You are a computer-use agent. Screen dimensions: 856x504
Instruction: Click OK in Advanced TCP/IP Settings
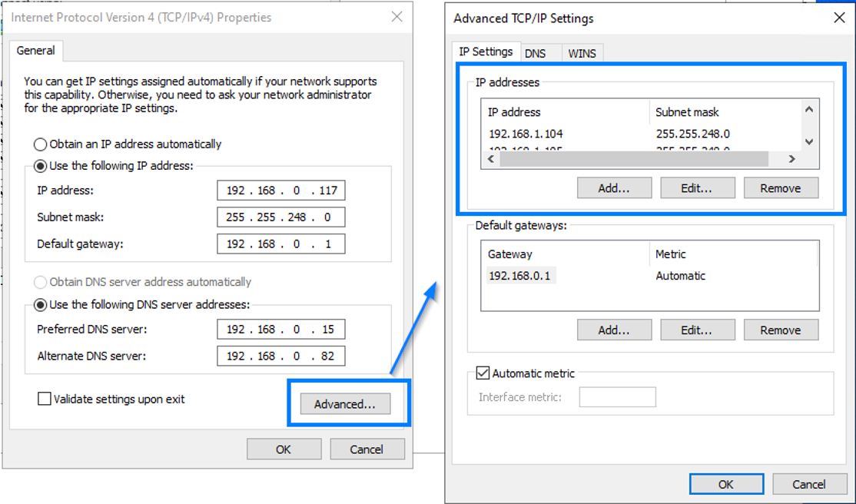point(726,484)
